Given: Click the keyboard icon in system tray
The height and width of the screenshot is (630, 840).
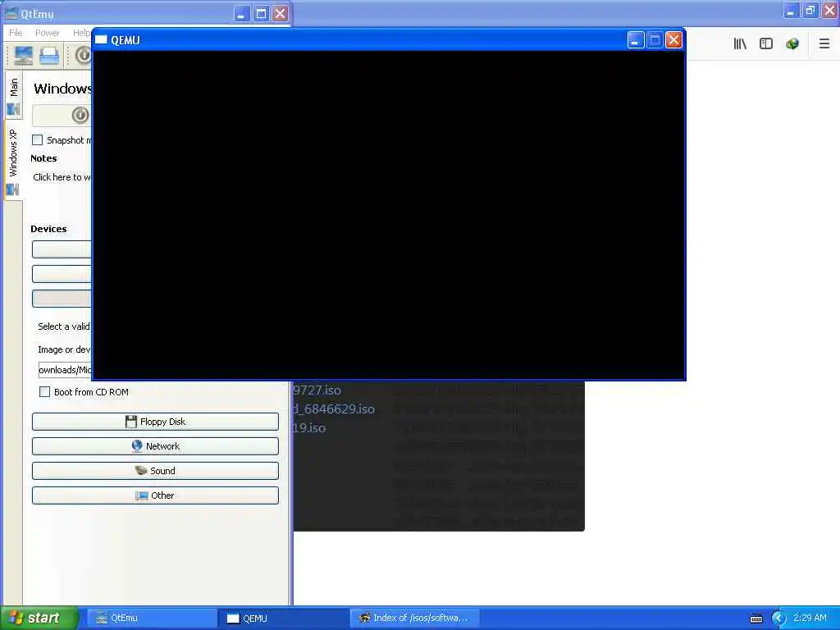Looking at the screenshot, I should point(756,619).
